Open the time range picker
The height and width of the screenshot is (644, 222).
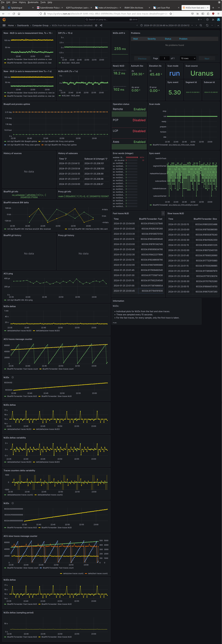[x=166, y=25]
